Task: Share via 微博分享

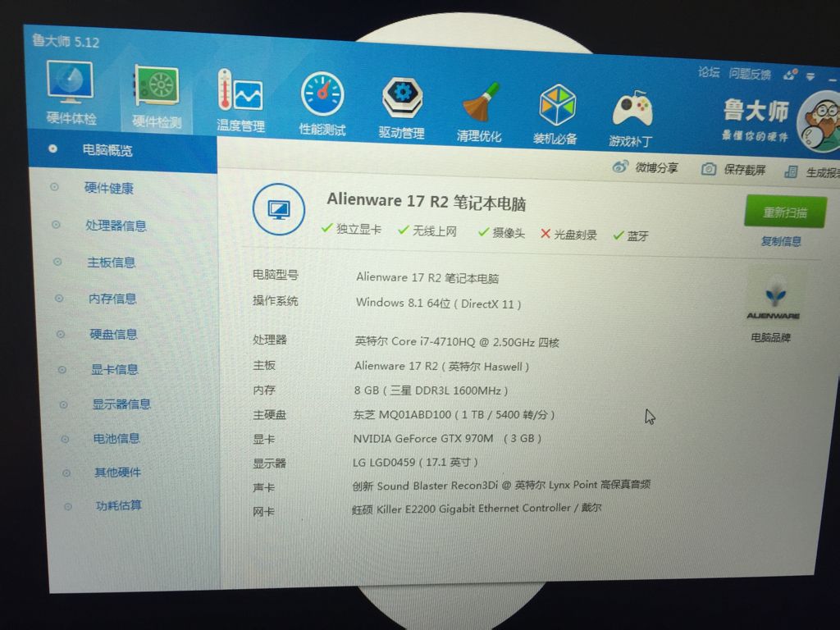Action: 646,167
